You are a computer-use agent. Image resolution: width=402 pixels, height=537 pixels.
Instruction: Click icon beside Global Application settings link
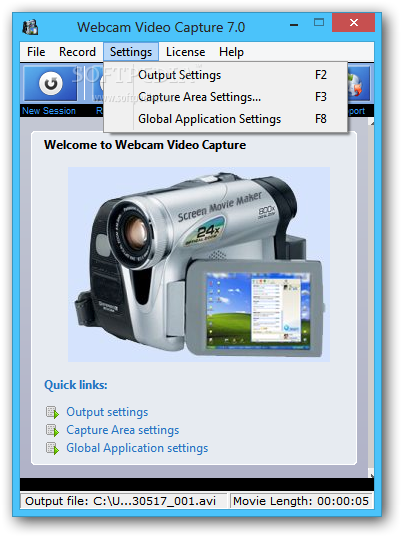(52, 448)
